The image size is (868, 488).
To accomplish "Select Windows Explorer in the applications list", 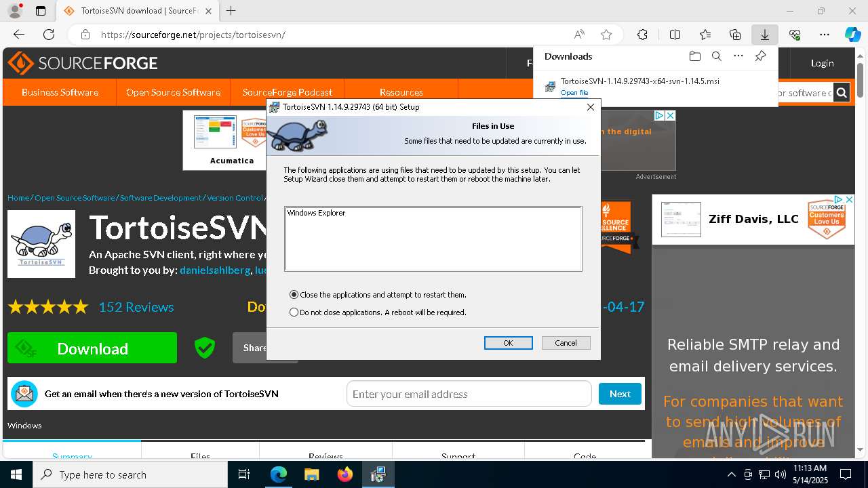I will [316, 213].
